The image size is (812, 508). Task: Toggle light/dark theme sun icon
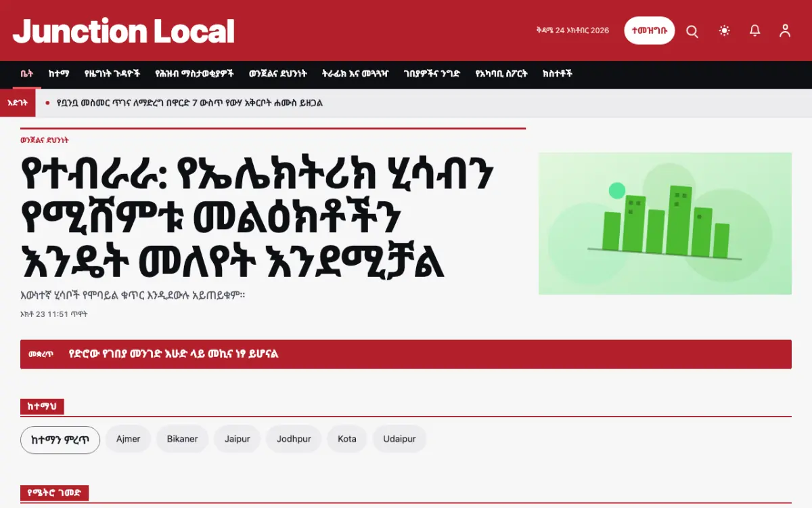pos(725,30)
